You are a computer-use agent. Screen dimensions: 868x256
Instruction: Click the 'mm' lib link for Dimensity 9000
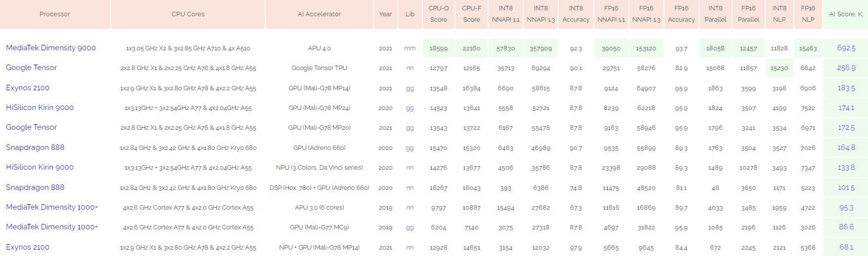410,48
